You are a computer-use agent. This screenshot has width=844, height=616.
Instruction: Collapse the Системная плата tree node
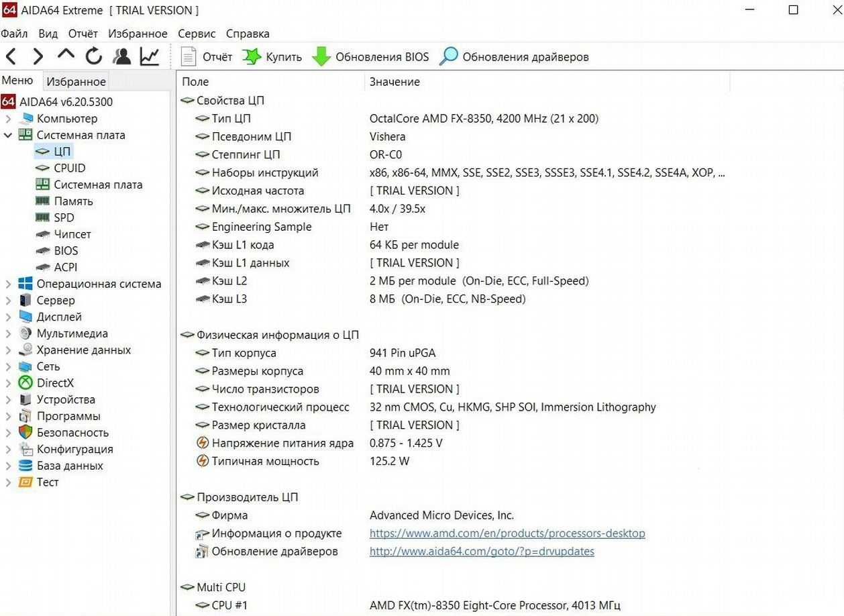(7, 135)
